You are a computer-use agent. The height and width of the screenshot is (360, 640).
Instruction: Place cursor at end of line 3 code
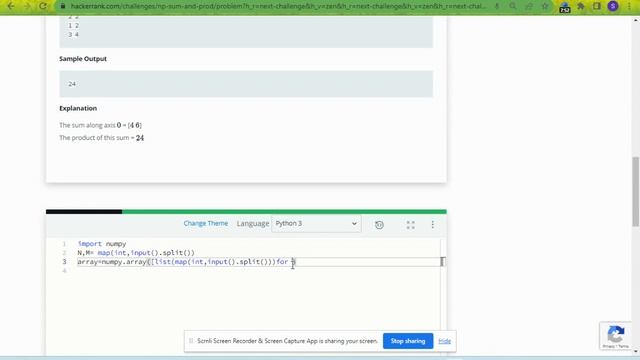(296, 262)
